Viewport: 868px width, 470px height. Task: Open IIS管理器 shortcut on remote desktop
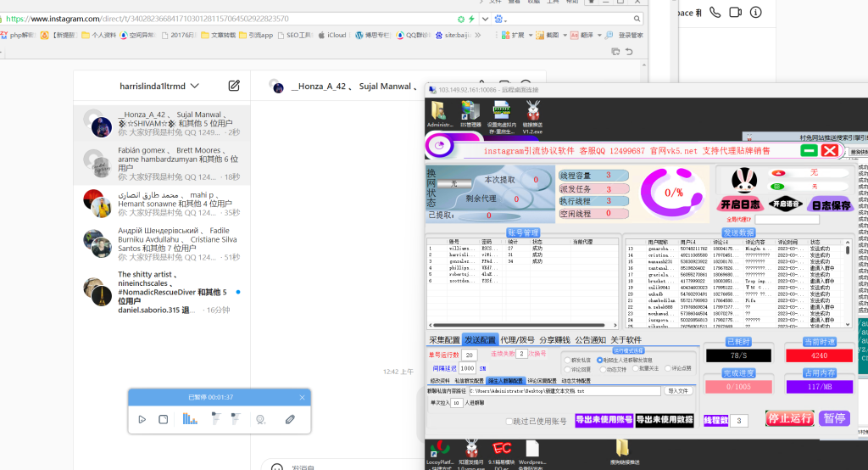[x=470, y=115]
